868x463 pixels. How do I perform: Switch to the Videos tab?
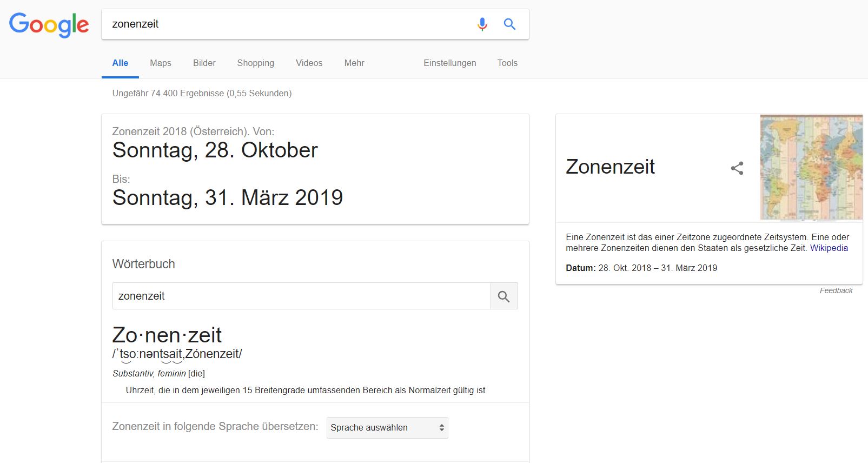pos(309,63)
